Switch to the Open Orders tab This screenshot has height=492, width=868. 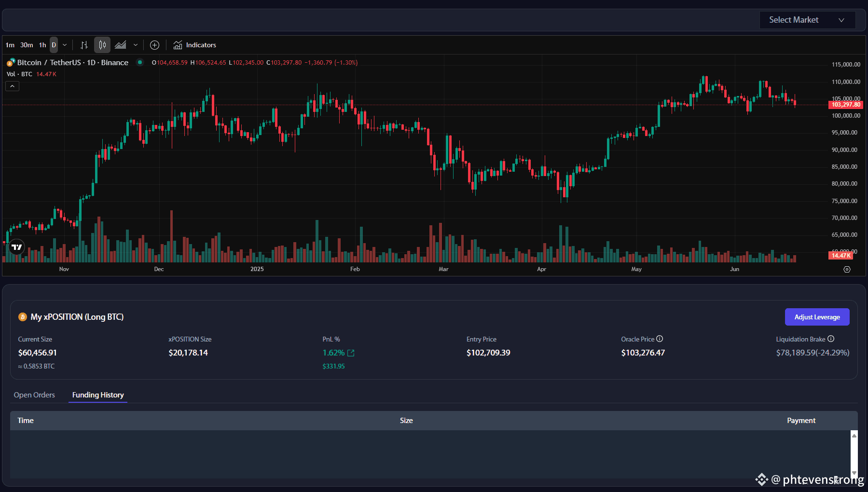tap(34, 395)
